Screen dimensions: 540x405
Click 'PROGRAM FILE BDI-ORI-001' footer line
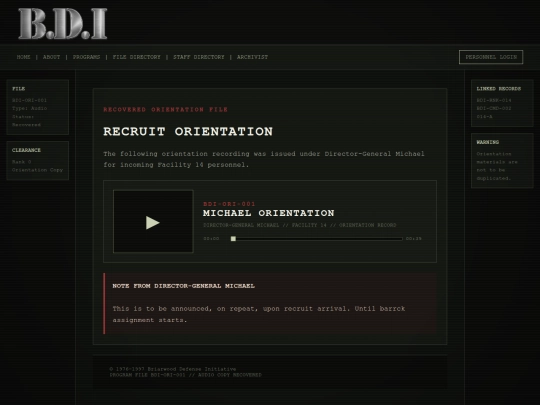[x=185, y=375]
